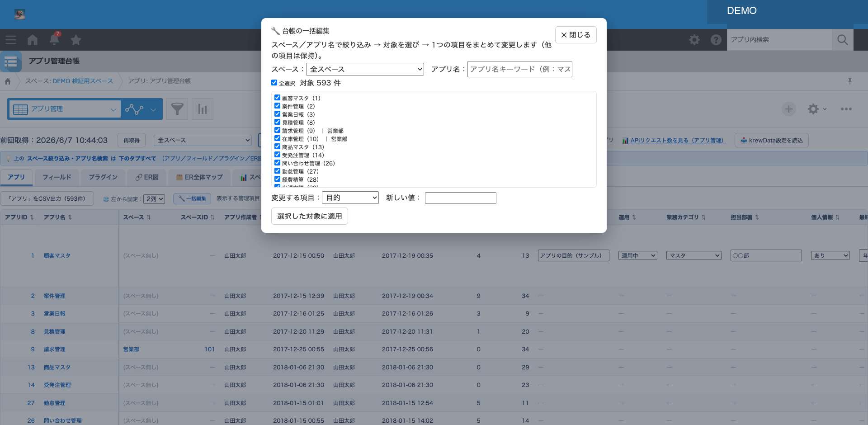Switch to the ER全体マップ tab
Viewport: 868px width, 425px height.
coord(199,177)
